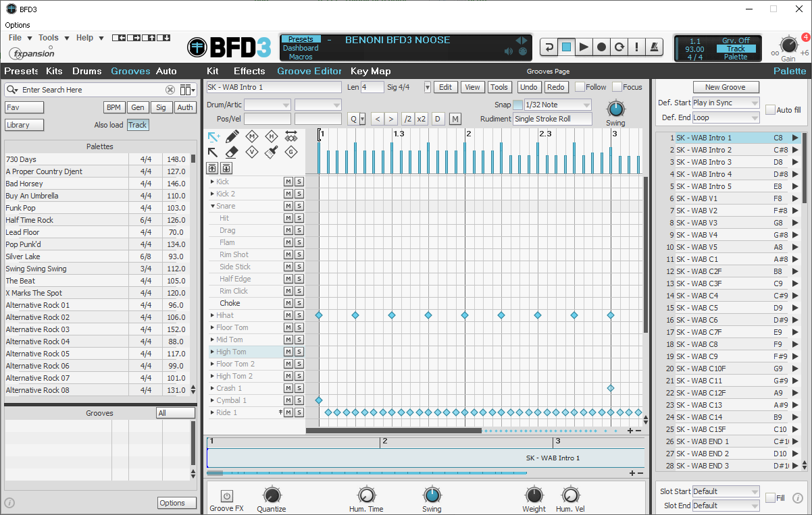
Task: Click the New Groove button
Action: coord(726,87)
